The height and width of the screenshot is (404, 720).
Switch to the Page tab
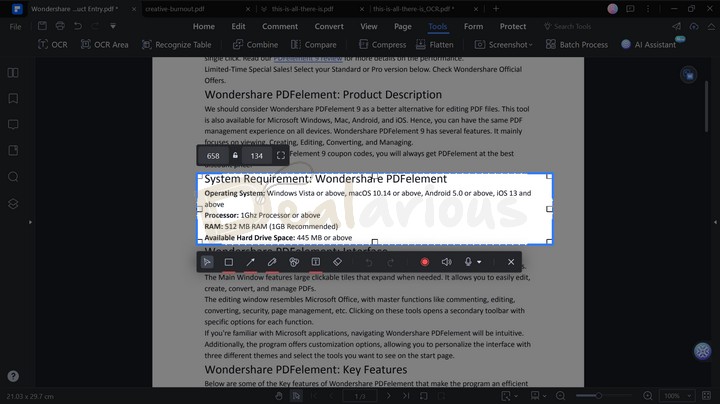403,27
